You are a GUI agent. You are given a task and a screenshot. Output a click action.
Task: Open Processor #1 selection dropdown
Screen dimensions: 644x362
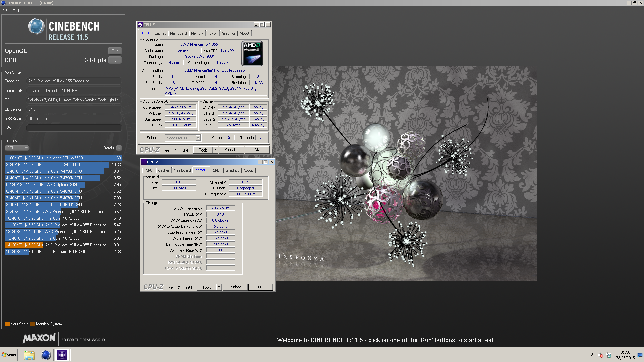183,138
